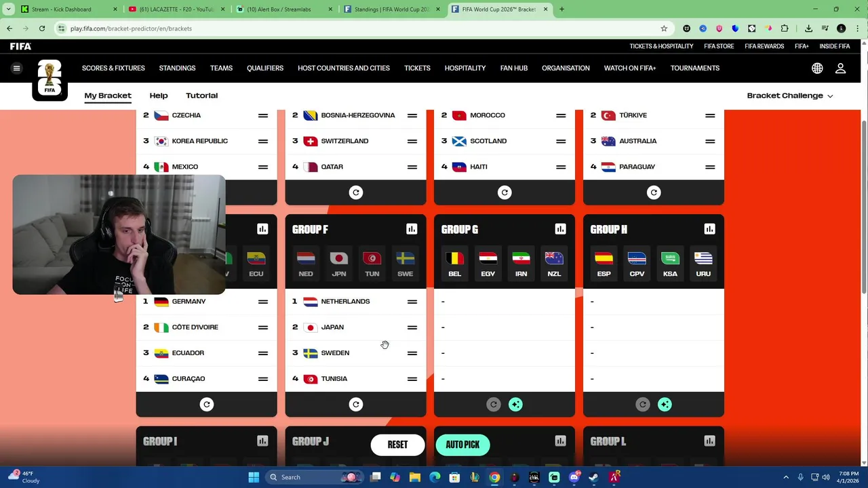The image size is (868, 488).
Task: Open Windows Start menu
Action: pyautogui.click(x=254, y=477)
